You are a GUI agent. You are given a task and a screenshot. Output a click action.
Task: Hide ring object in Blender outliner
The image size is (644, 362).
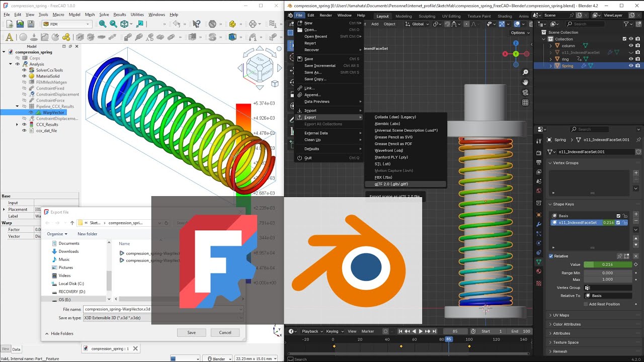[631, 59]
